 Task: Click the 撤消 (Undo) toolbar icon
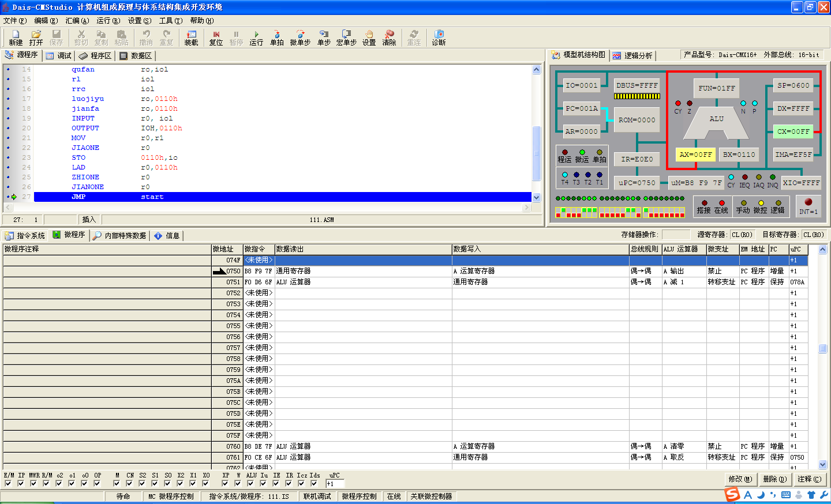tap(146, 38)
